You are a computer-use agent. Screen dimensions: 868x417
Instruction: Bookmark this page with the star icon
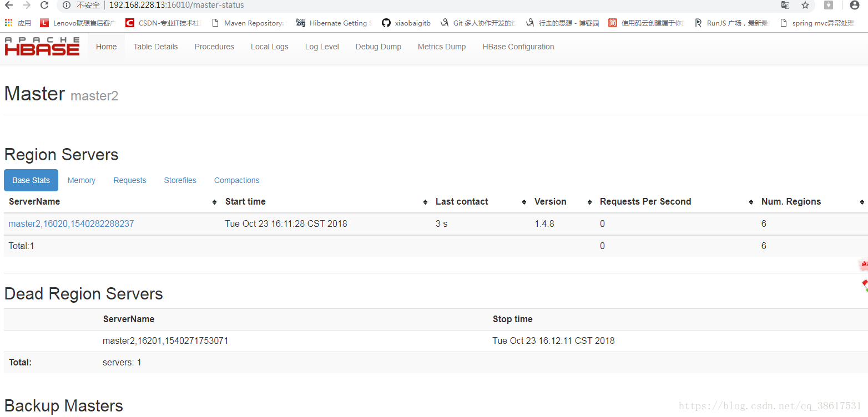pyautogui.click(x=805, y=5)
